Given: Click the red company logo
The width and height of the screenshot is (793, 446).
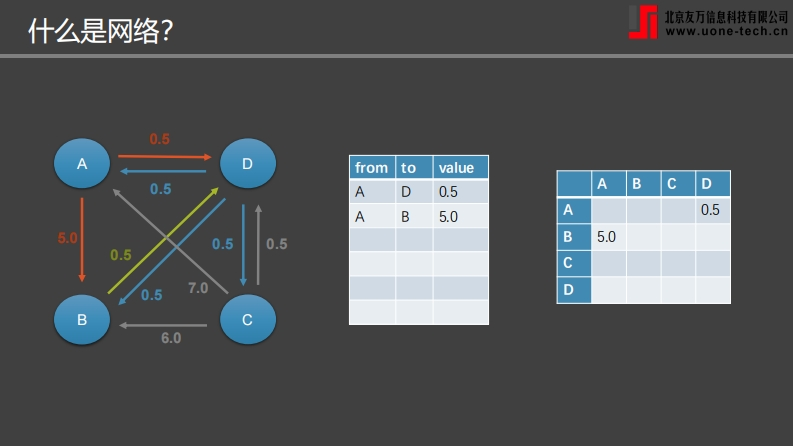Looking at the screenshot, I should pos(643,22).
